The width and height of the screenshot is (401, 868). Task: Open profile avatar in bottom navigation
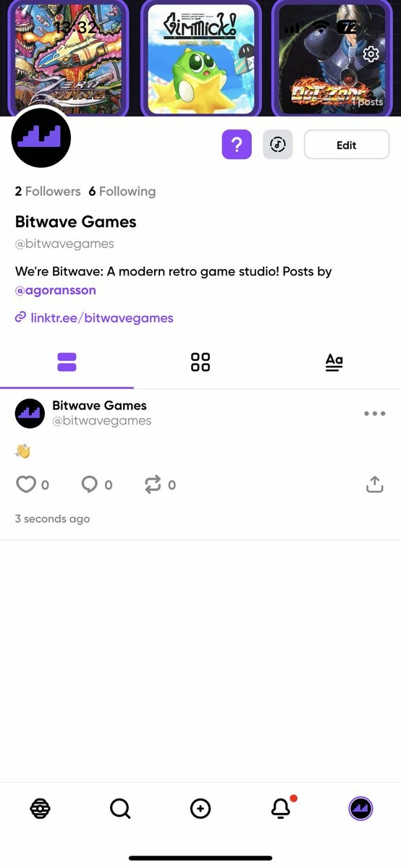coord(360,808)
